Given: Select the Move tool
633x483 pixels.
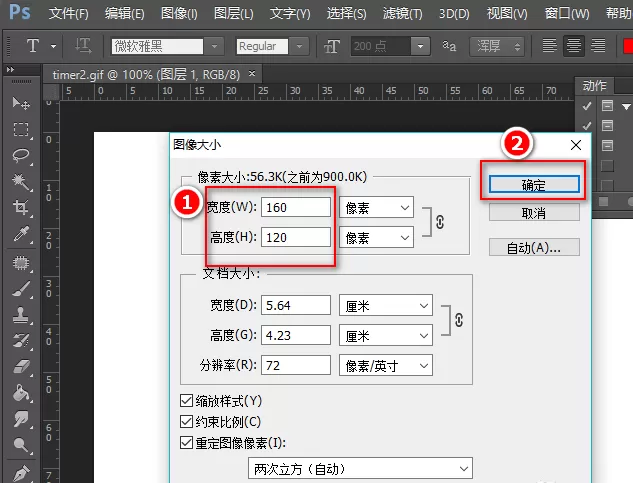Looking at the screenshot, I should pos(21,104).
